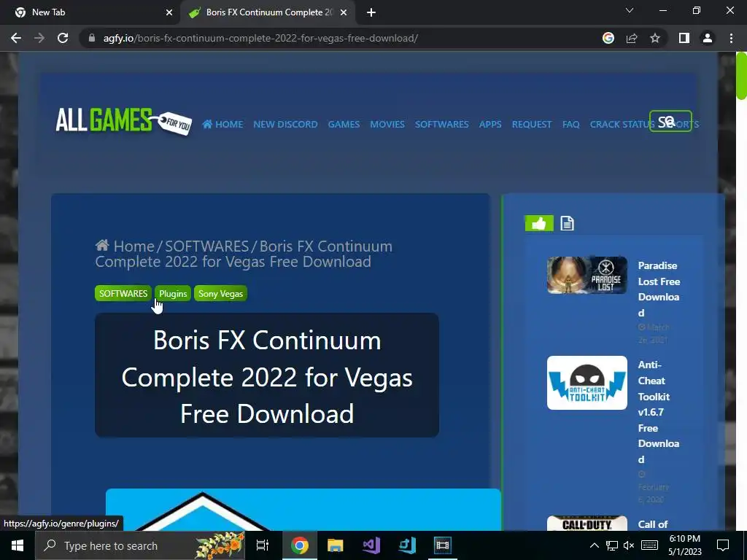Viewport: 747px width, 560px height.
Task: Open the MOVIES menu item
Action: click(387, 124)
